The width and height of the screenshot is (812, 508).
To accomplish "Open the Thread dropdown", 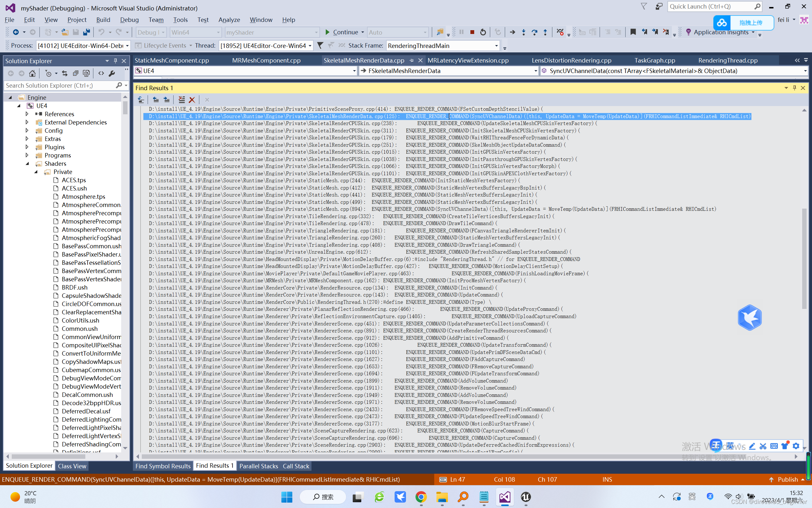I will [310, 46].
